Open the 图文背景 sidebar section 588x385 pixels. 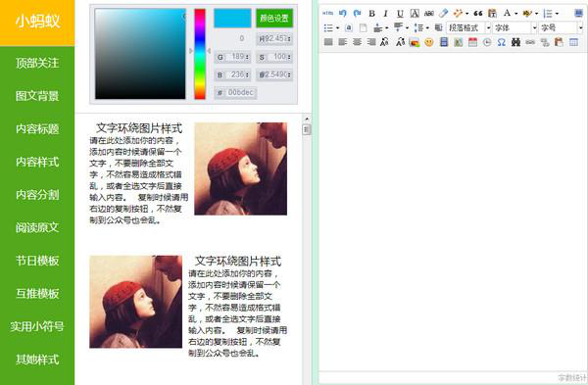[37, 96]
